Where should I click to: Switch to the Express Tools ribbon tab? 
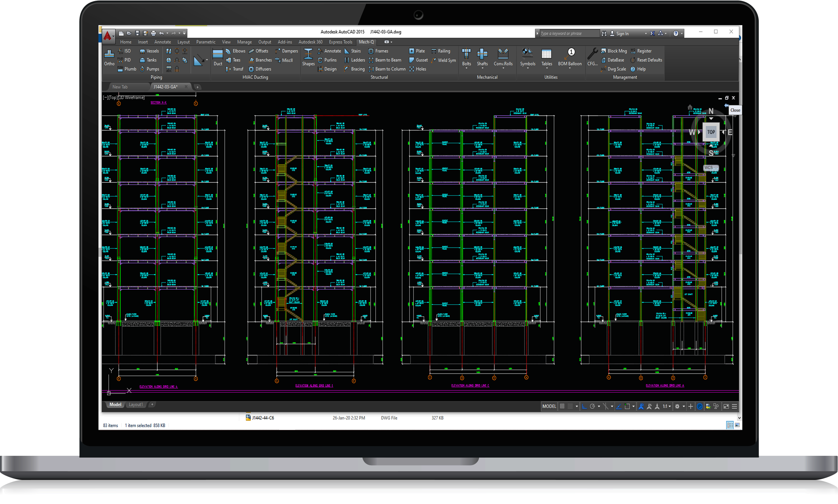(x=340, y=42)
